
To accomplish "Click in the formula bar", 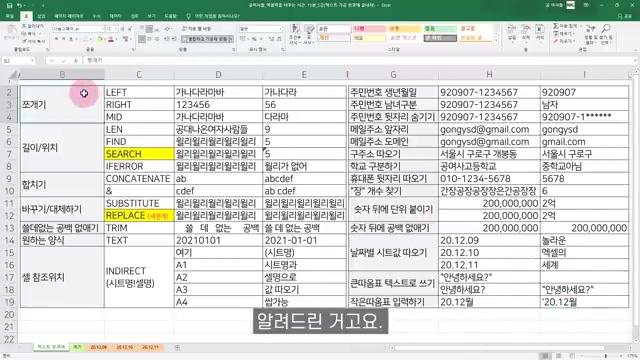I will pos(359,60).
